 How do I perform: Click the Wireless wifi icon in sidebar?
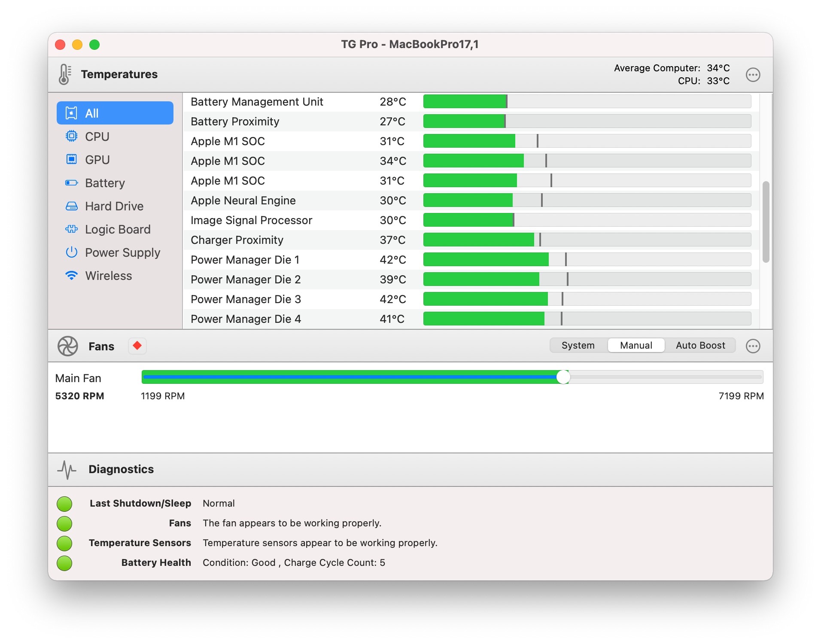tap(71, 276)
